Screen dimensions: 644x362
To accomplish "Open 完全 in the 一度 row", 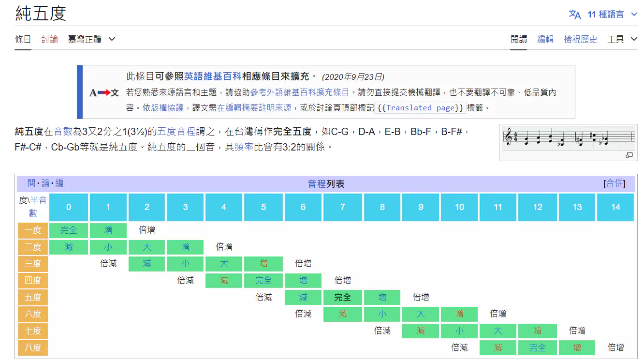I will [69, 230].
